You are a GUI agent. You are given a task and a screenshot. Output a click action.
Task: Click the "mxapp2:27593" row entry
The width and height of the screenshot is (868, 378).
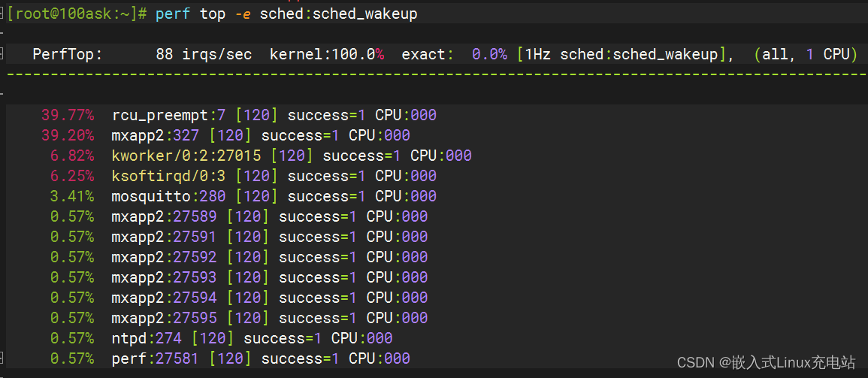[164, 277]
